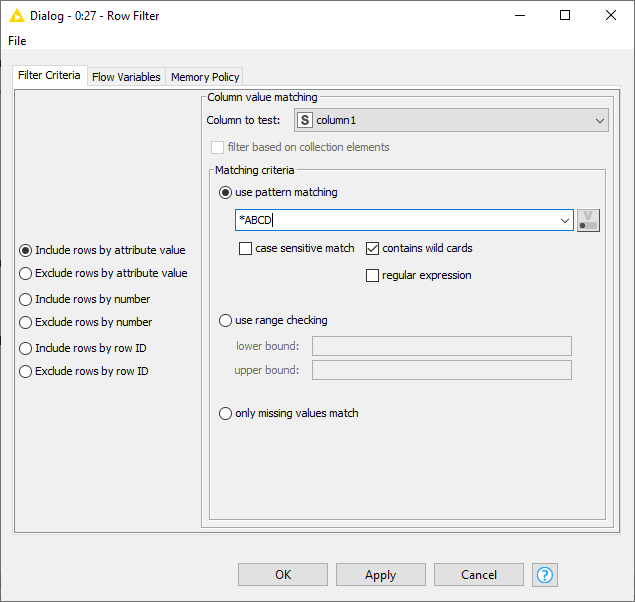Open the Column to test dropdown
Image resolution: width=635 pixels, height=602 pixels.
452,120
